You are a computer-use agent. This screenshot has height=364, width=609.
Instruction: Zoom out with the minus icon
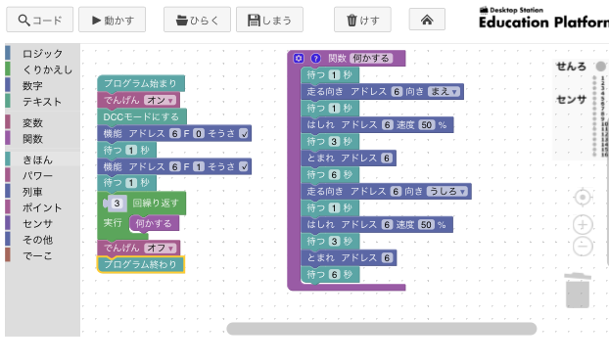tap(583, 246)
